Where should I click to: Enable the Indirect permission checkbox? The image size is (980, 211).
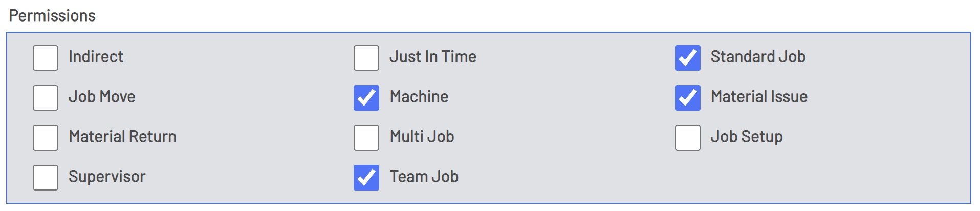tap(46, 58)
